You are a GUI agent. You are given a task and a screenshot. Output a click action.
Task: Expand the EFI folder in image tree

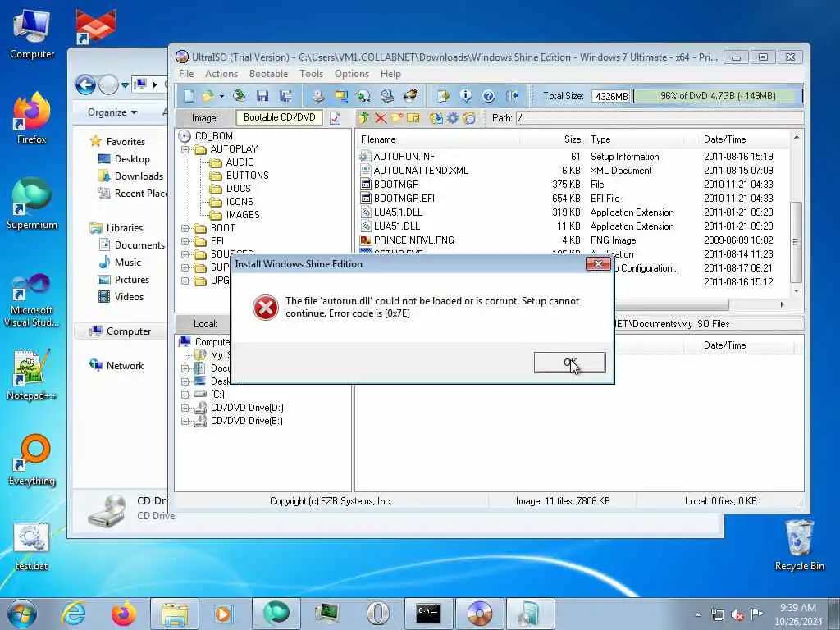(185, 242)
